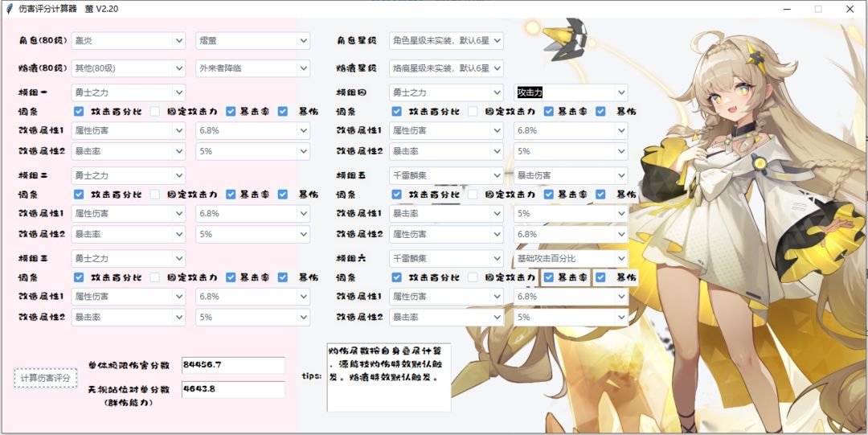Uncheck 暴击率 checkbox under 模组二
The width and height of the screenshot is (868, 435).
231,195
